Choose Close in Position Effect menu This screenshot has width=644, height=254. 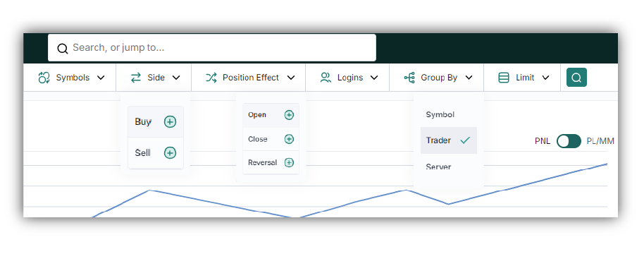coord(271,139)
